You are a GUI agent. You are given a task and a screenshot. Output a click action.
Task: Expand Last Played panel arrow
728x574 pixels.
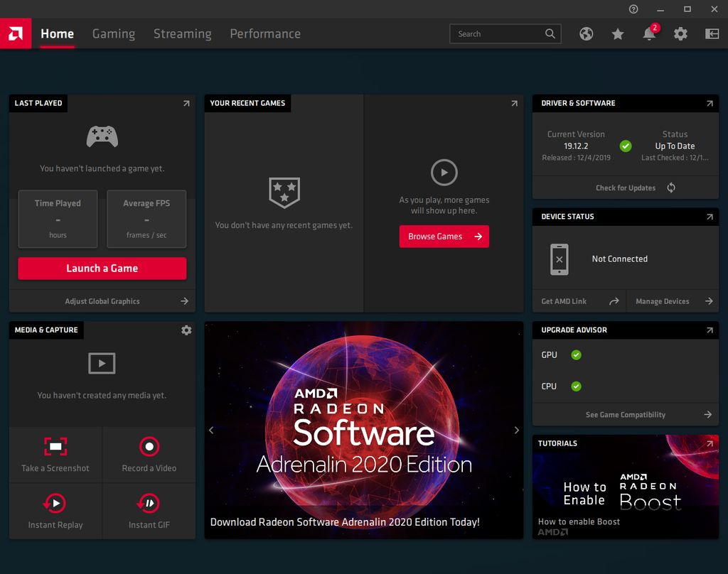[x=186, y=103]
